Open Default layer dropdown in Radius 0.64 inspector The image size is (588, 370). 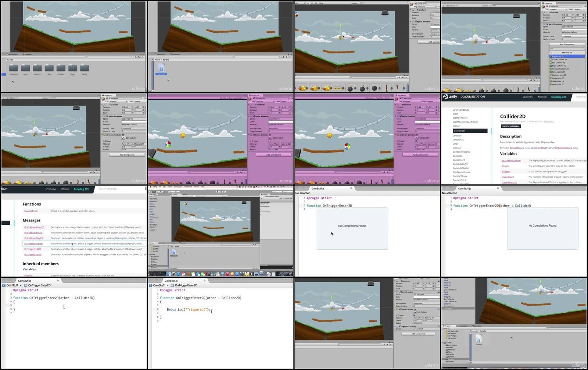tap(140, 102)
